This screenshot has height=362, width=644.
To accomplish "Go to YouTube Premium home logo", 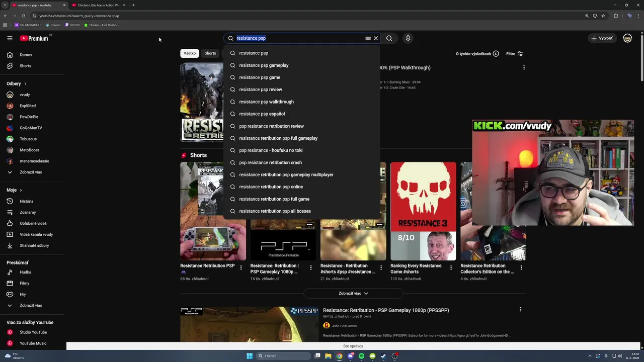I will click(x=34, y=38).
